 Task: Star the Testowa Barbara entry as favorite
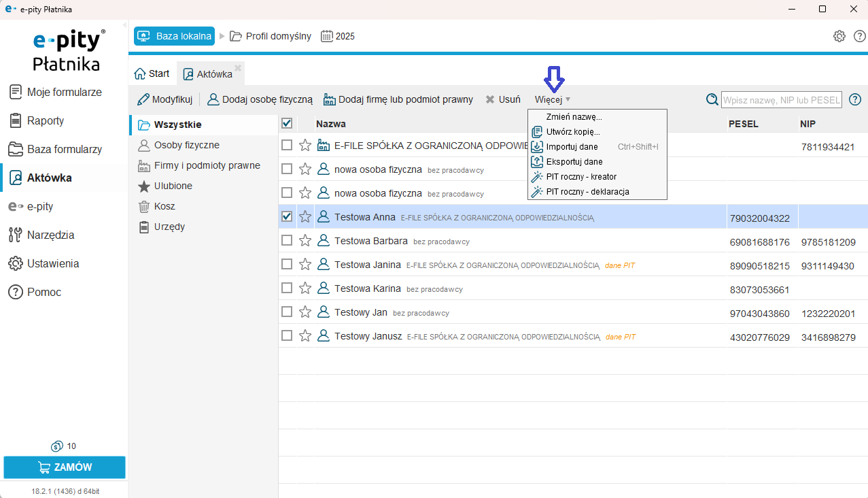[305, 241]
